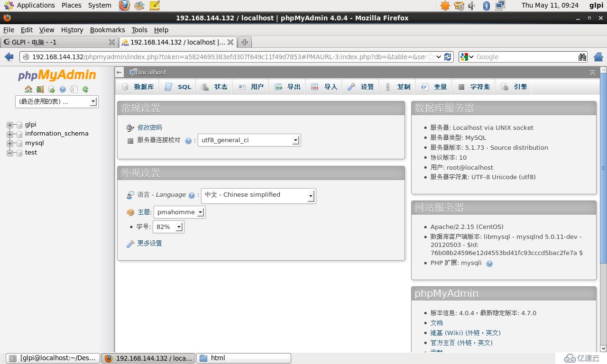Collapse navigation panel with left arrow button

[120, 72]
